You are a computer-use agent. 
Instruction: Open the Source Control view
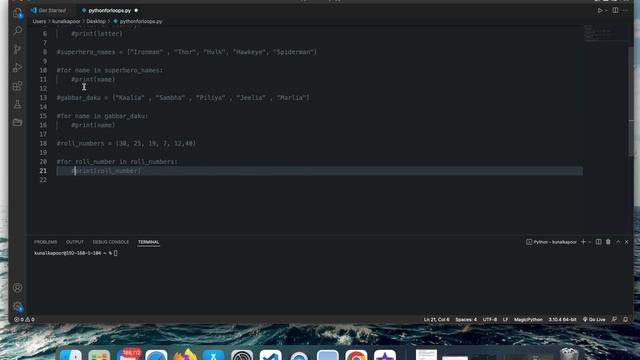click(18, 49)
